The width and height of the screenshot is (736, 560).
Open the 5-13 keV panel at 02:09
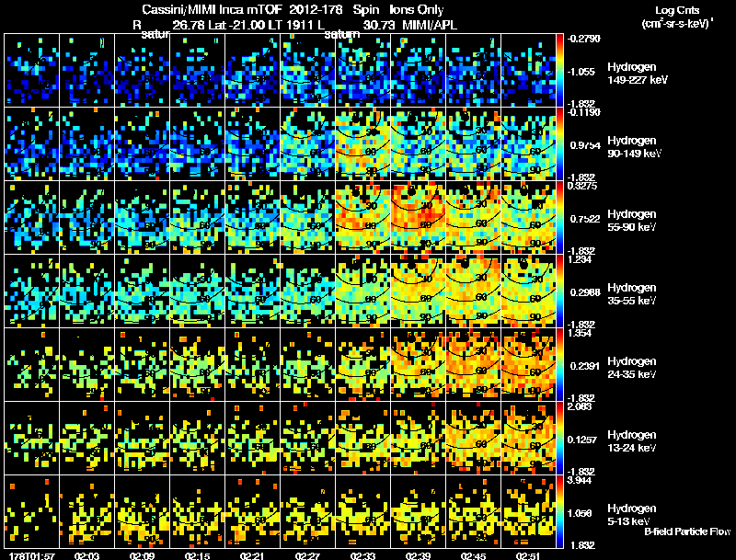(x=143, y=512)
